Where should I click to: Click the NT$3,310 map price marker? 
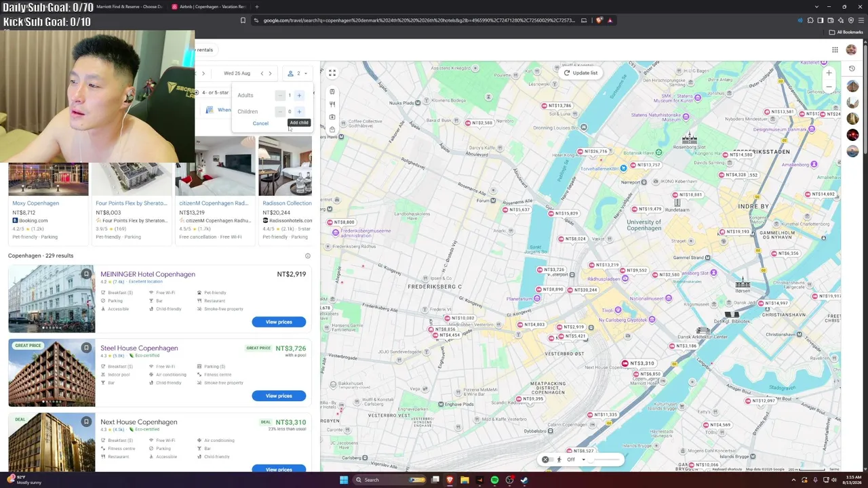638,364
